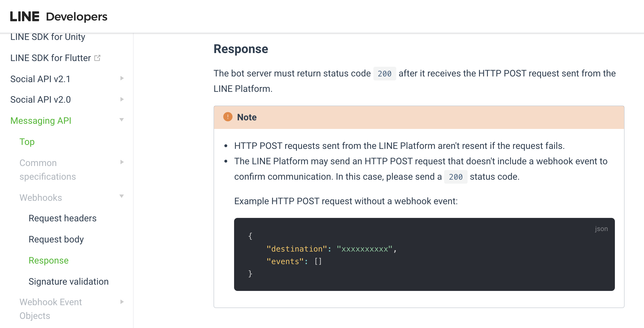644x328 pixels.
Task: Navigate to Request body section
Action: pos(56,239)
